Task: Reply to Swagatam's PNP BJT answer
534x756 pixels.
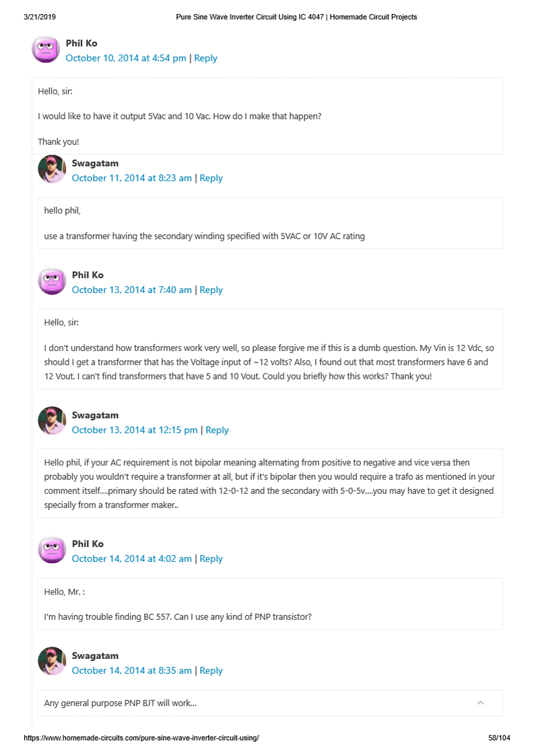Action: (x=211, y=670)
